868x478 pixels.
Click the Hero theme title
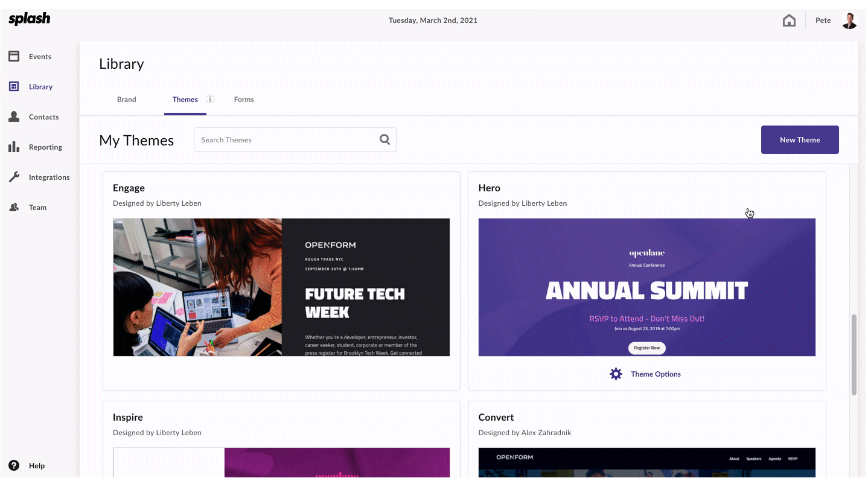[489, 188]
